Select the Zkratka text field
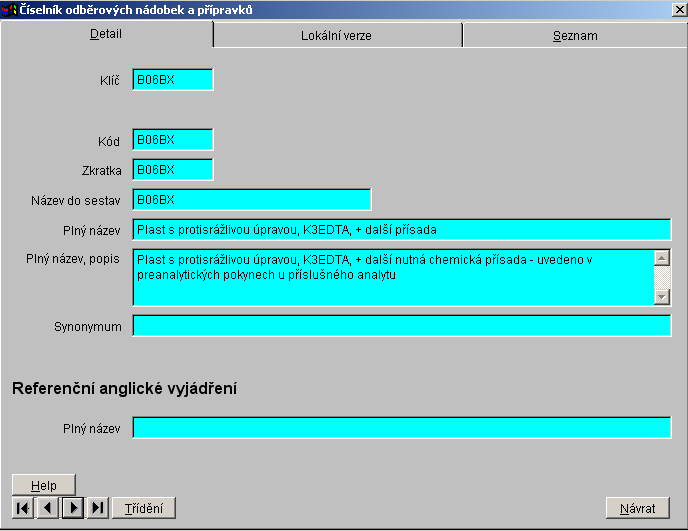688x531 pixels. 172,170
